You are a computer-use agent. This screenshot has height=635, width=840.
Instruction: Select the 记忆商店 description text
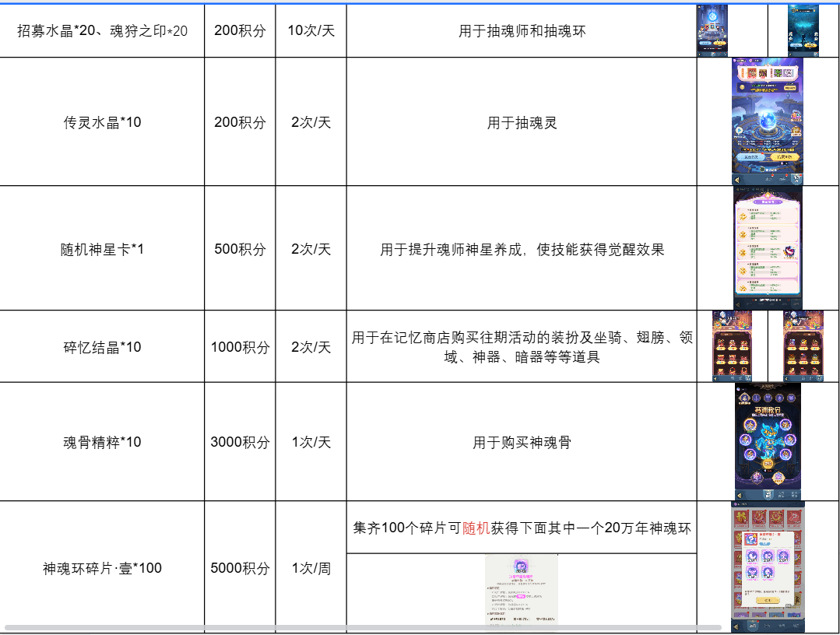pos(522,347)
